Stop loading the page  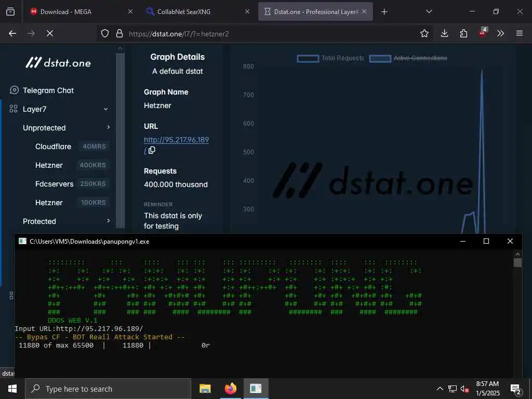pyautogui.click(x=50, y=33)
